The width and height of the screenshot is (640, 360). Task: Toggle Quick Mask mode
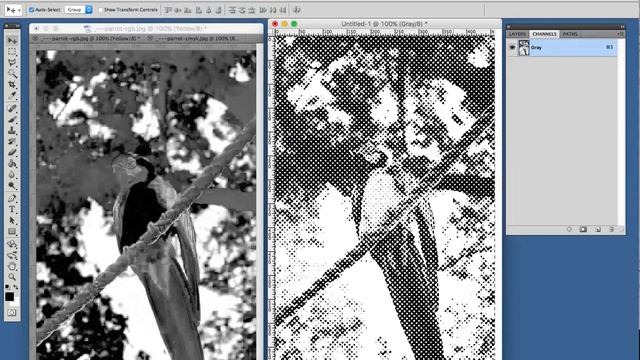pyautogui.click(x=12, y=313)
